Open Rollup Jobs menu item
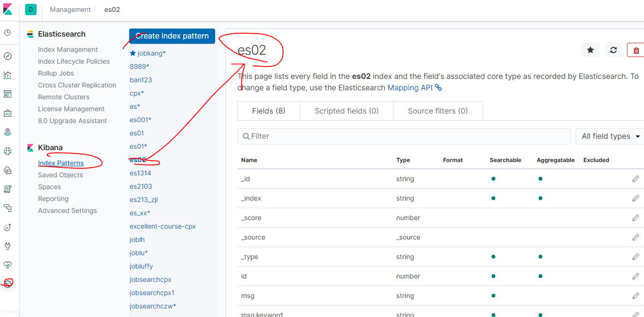This screenshot has height=317, width=644. 56,73
